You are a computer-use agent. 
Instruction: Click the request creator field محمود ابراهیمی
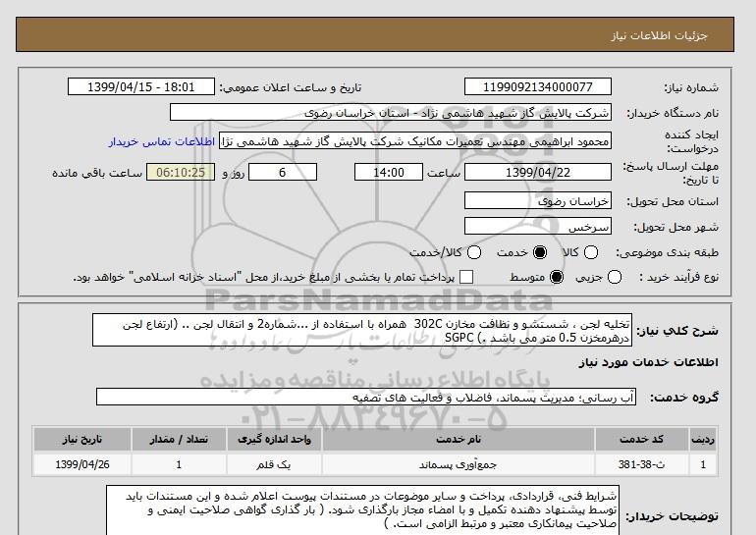(415, 140)
